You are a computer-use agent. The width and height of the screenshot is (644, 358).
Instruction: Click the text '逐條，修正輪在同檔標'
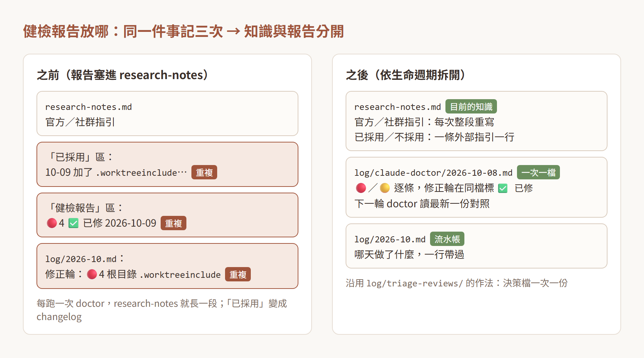(x=444, y=188)
